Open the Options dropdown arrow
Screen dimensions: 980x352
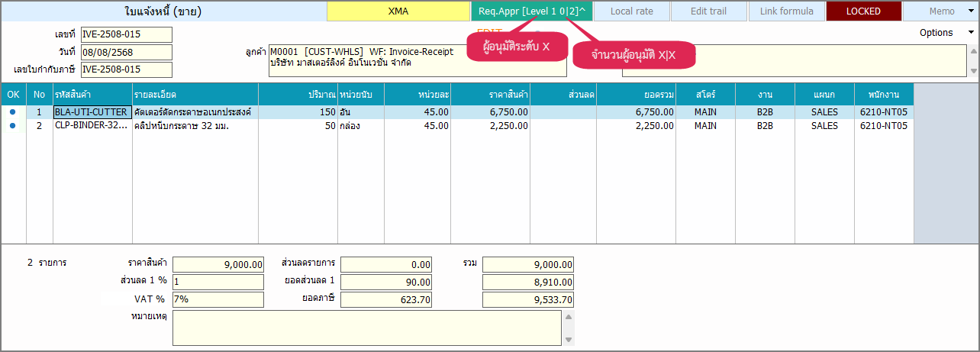click(x=971, y=33)
